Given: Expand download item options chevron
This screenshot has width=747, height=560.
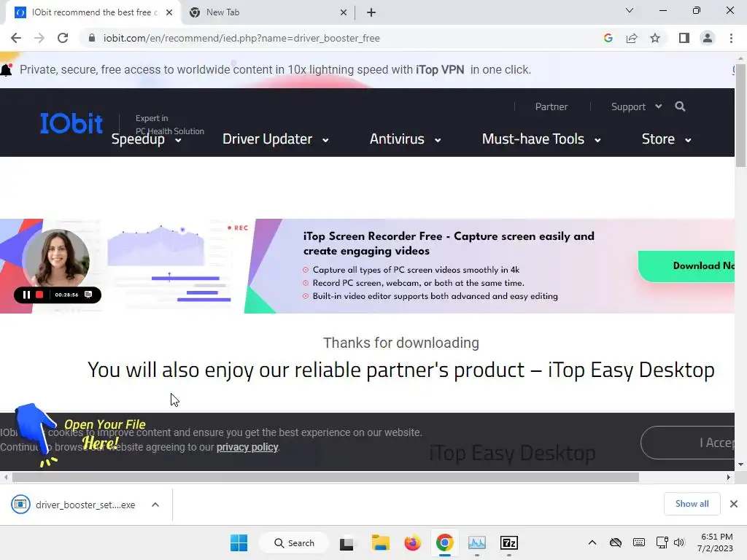Looking at the screenshot, I should [155, 505].
